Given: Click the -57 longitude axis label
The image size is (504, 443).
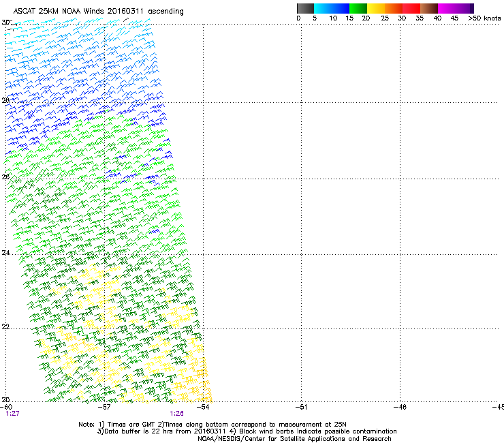Looking at the screenshot, I should point(104,407).
